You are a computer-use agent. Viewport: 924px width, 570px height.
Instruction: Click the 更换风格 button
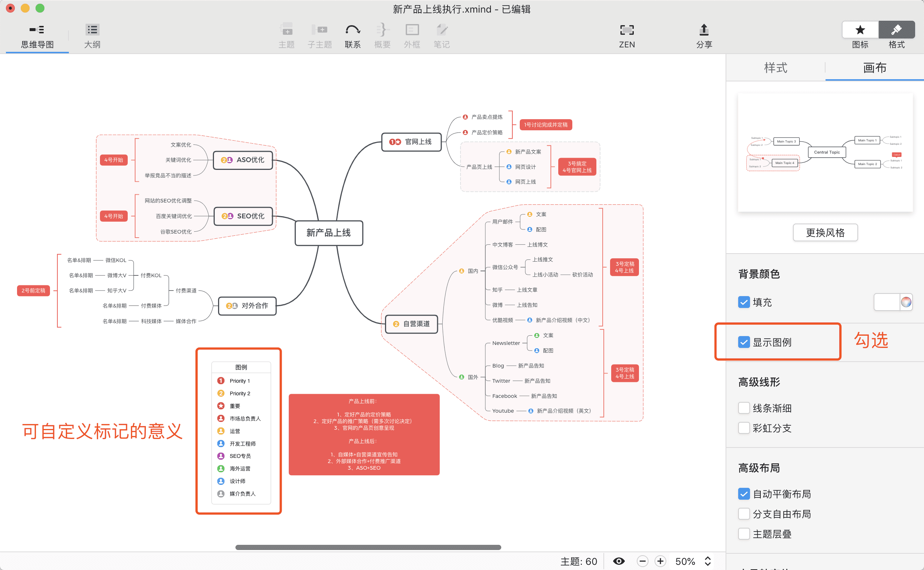(x=825, y=232)
